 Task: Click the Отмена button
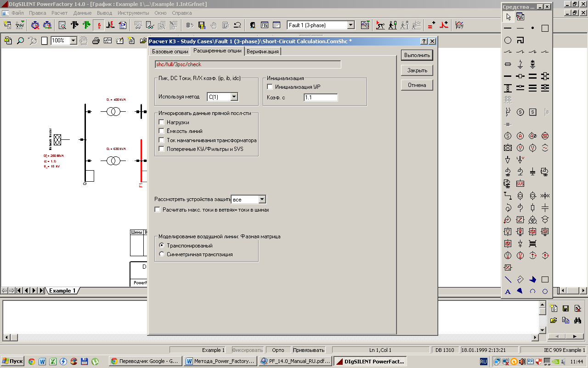click(x=417, y=85)
